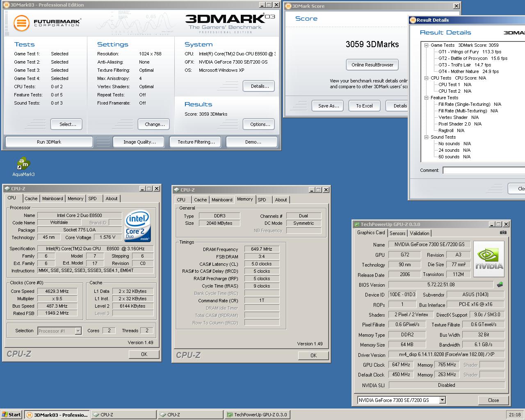This screenshot has width=525, height=420.
Task: Switch to TechPowerUp GPU-Z taskbar entry
Action: 257,415
